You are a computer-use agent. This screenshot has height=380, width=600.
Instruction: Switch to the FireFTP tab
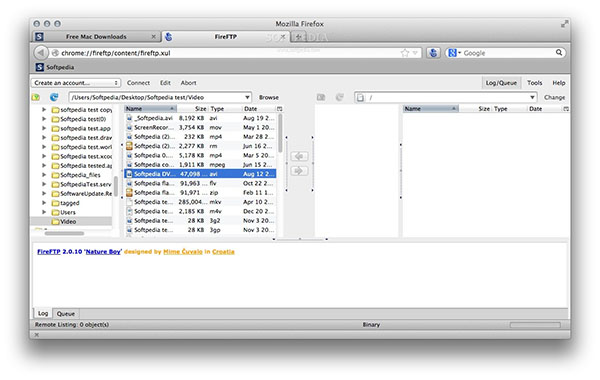click(x=225, y=37)
